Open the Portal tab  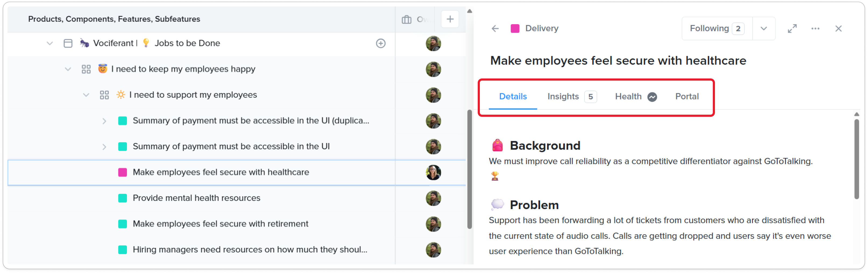(687, 97)
